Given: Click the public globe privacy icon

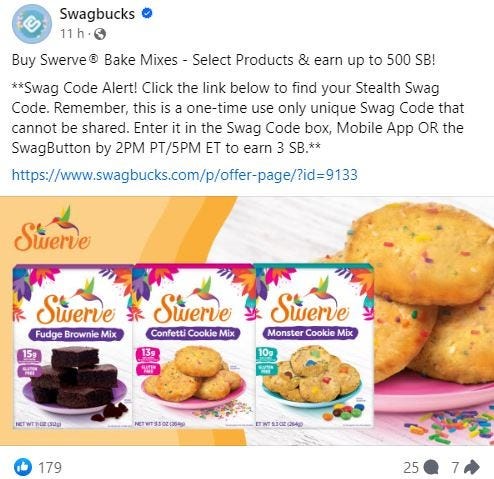Looking at the screenshot, I should [x=100, y=34].
